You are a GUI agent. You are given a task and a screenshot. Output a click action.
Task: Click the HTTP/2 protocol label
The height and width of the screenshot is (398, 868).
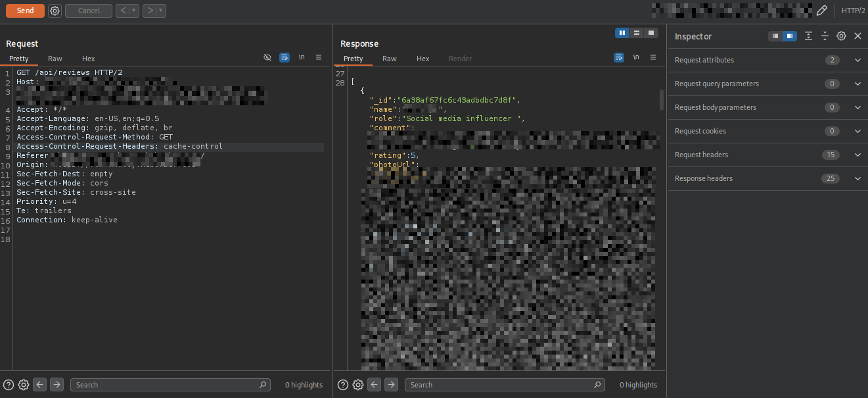[x=853, y=11]
